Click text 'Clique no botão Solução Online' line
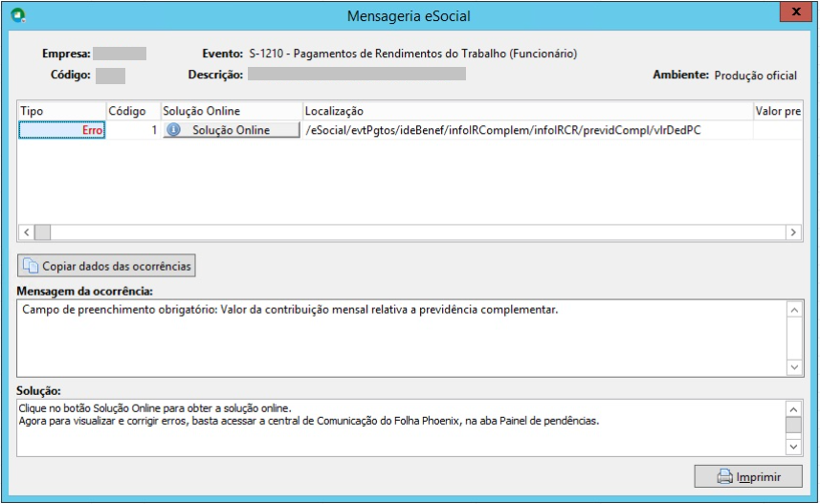The image size is (820, 504). [x=155, y=408]
